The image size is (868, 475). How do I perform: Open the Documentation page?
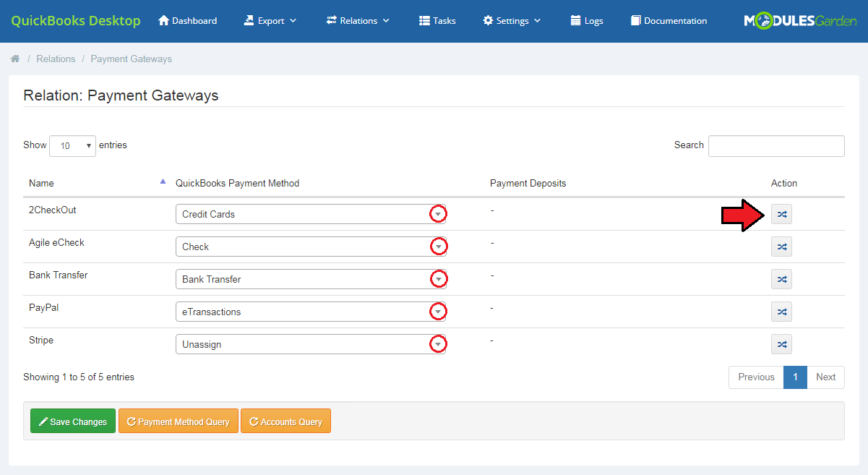pyautogui.click(x=669, y=21)
